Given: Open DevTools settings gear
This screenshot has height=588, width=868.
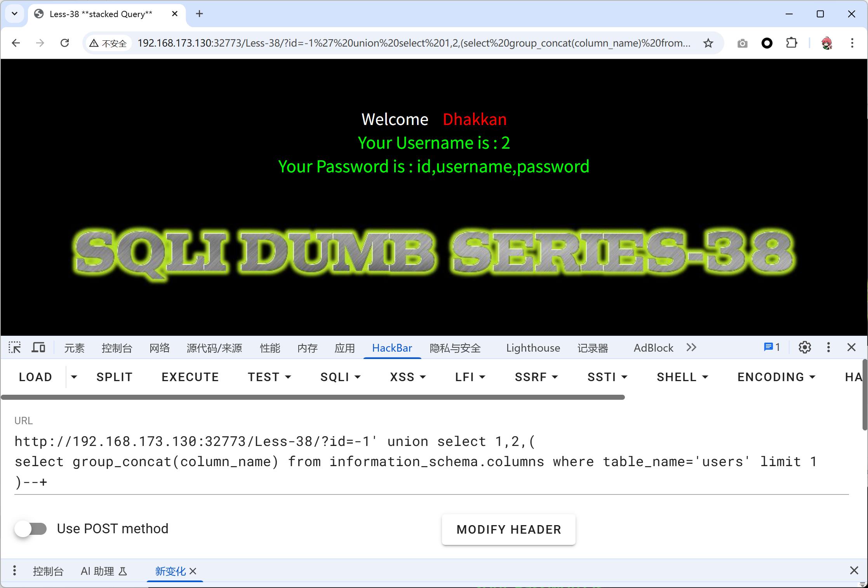Looking at the screenshot, I should [804, 347].
